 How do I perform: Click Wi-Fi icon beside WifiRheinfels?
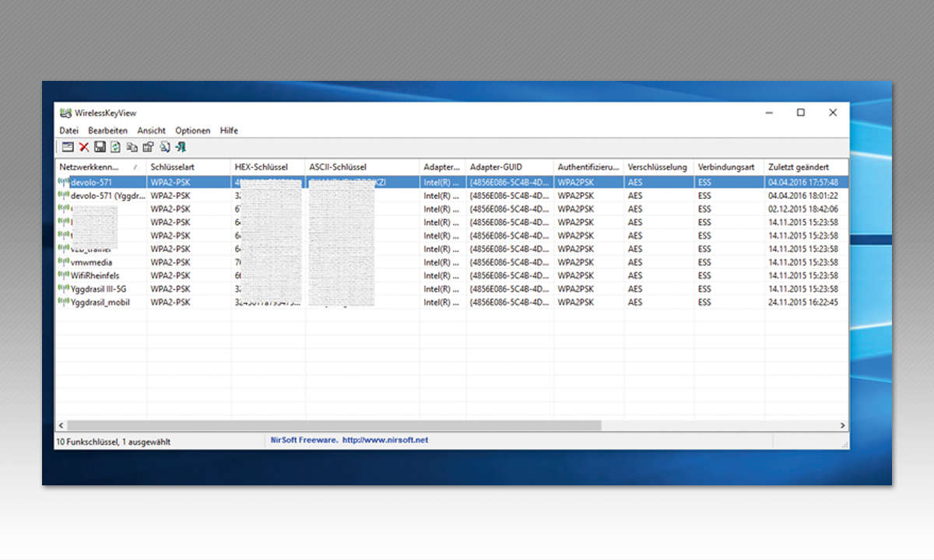[x=64, y=275]
